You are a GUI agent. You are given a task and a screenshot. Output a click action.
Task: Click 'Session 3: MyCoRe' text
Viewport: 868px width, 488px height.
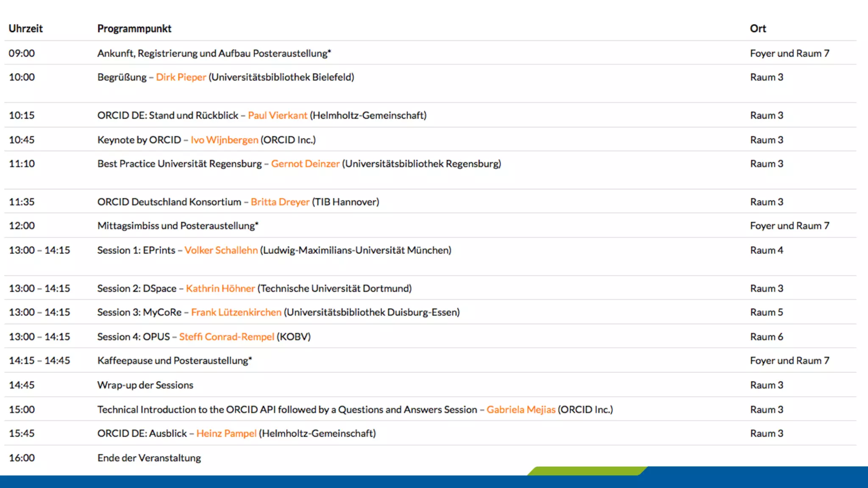click(139, 312)
